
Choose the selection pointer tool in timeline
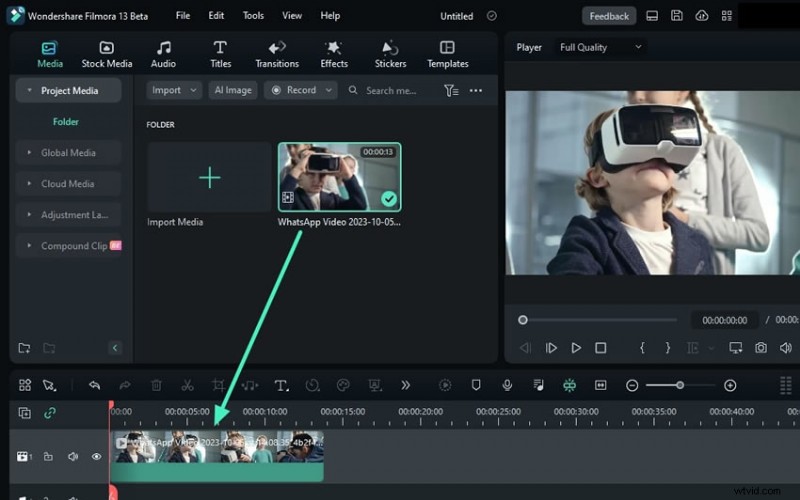coord(49,385)
